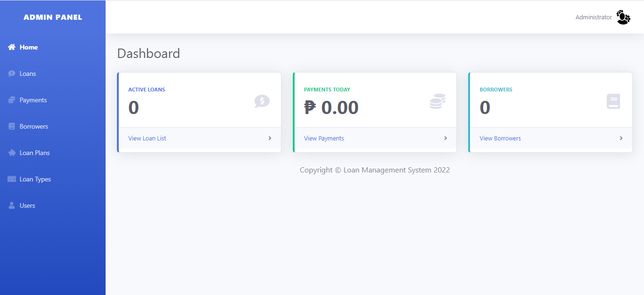
Task: Click the Loan Plans piggy bank icon
Action: (12, 153)
